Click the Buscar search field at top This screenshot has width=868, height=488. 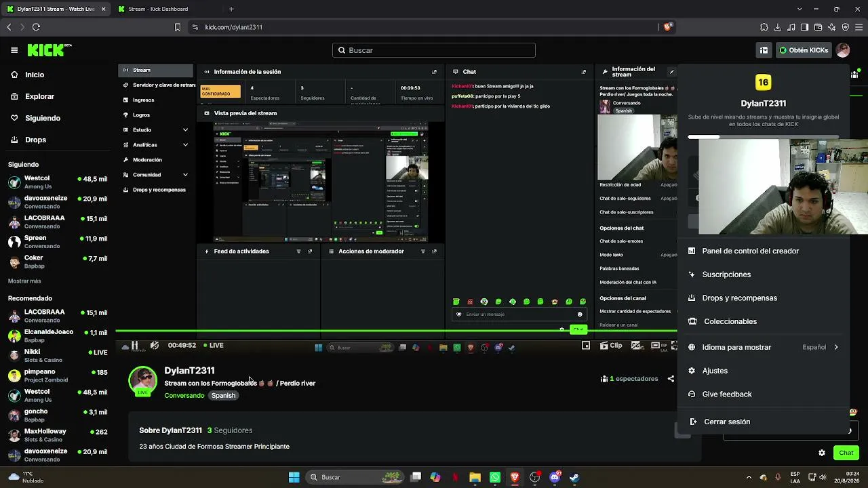434,50
